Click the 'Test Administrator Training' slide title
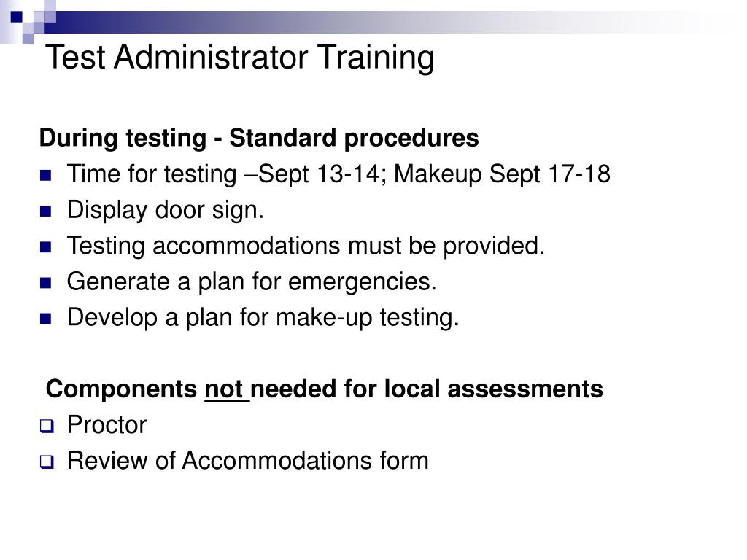This screenshot has width=747, height=560. coord(239,58)
